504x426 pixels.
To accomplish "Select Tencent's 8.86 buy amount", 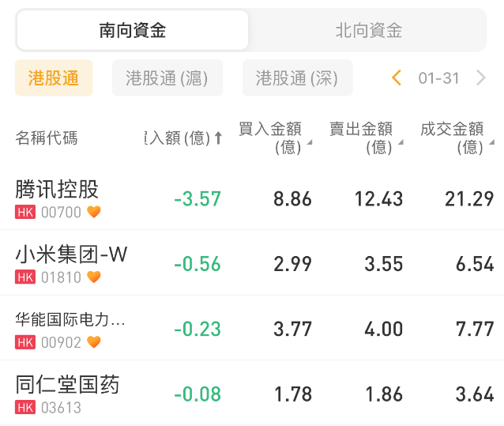I will (x=292, y=198).
